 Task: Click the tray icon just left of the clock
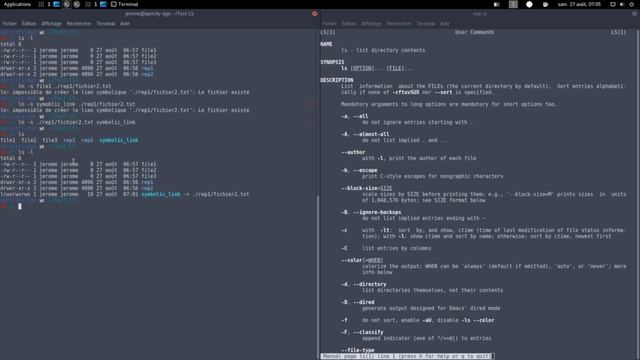[x=545, y=4]
